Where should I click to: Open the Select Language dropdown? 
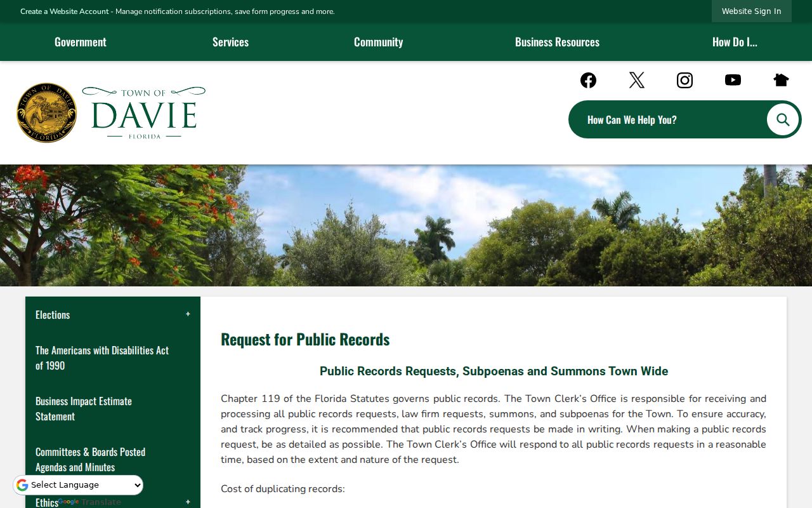pyautogui.click(x=78, y=485)
